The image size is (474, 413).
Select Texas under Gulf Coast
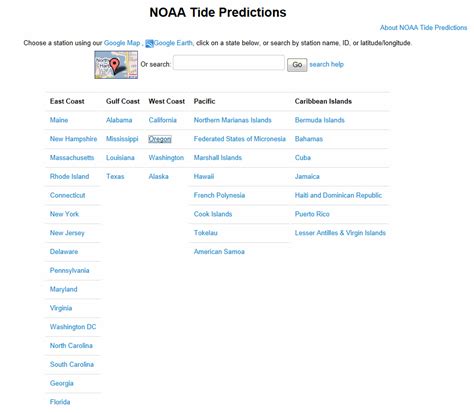[x=115, y=176]
